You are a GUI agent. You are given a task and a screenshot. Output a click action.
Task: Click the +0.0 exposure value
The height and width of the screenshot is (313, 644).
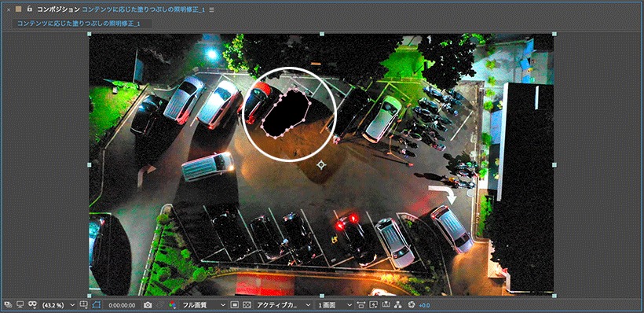(424, 305)
